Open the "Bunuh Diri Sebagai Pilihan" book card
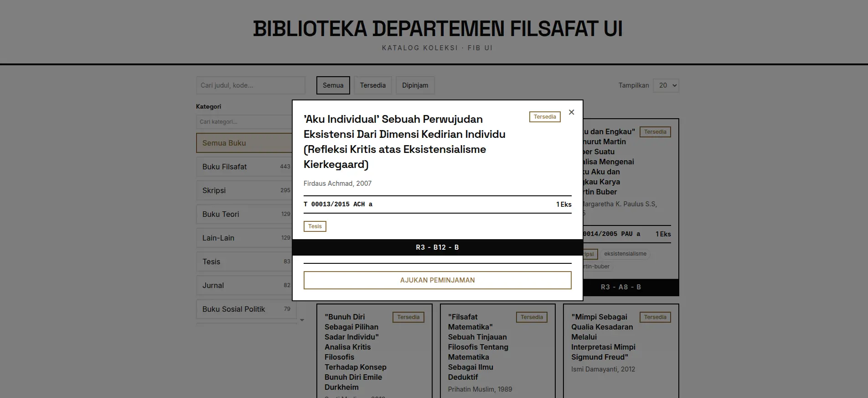The height and width of the screenshot is (398, 868). [374, 351]
